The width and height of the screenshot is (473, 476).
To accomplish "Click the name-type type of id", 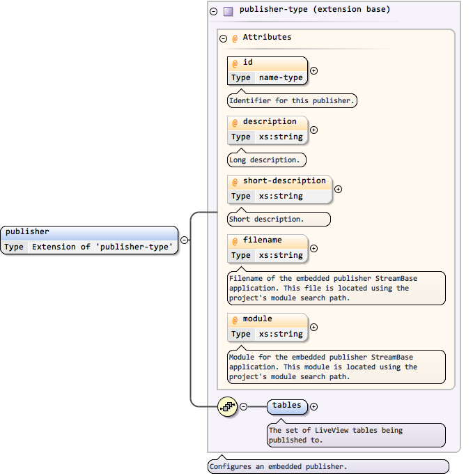I will tap(281, 78).
